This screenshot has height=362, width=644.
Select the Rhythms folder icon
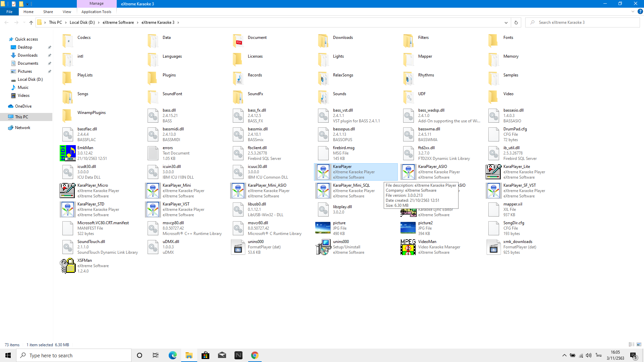pos(409,78)
